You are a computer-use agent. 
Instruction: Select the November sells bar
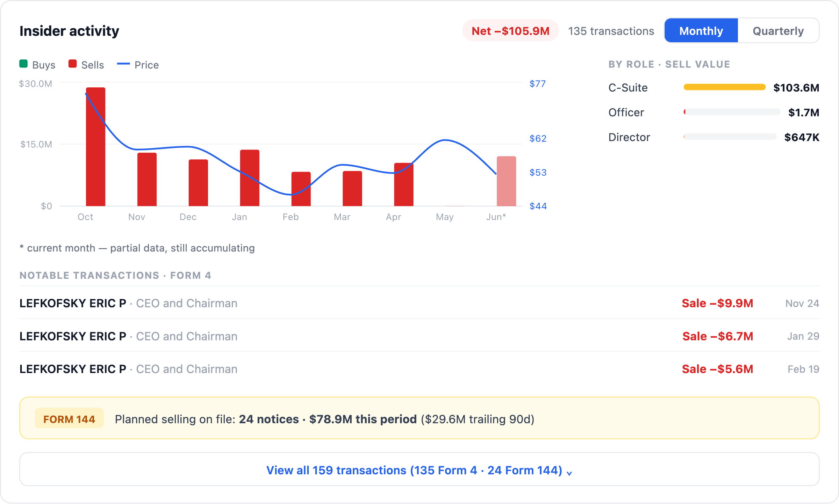pos(147,180)
